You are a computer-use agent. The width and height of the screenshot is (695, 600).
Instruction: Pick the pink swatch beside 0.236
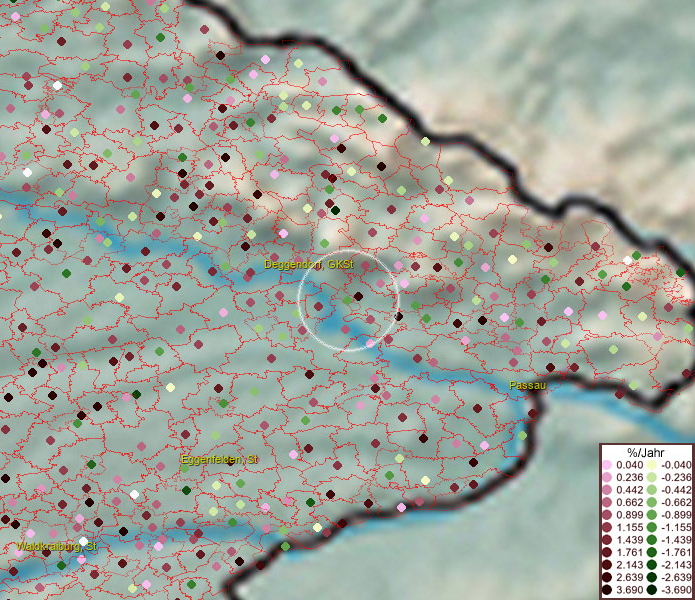click(x=607, y=477)
